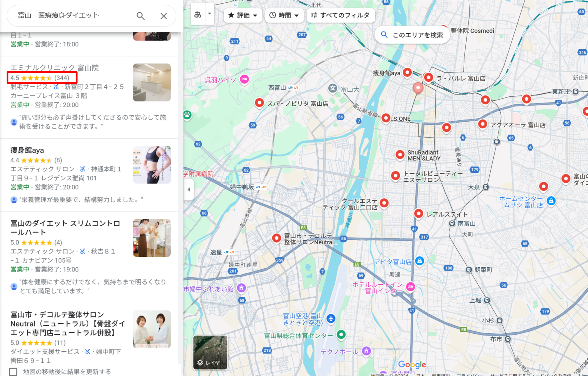Click the 整体院 Cosmedi label
588x376 pixels.
click(472, 31)
